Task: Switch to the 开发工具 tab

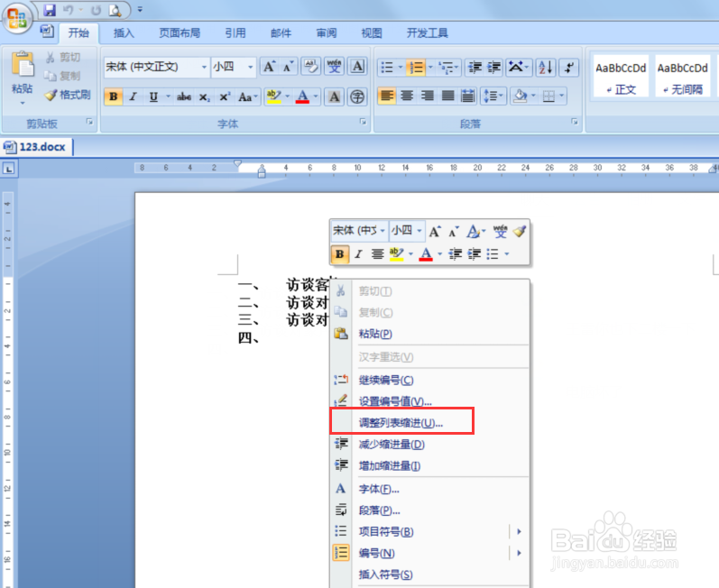Action: tap(428, 33)
